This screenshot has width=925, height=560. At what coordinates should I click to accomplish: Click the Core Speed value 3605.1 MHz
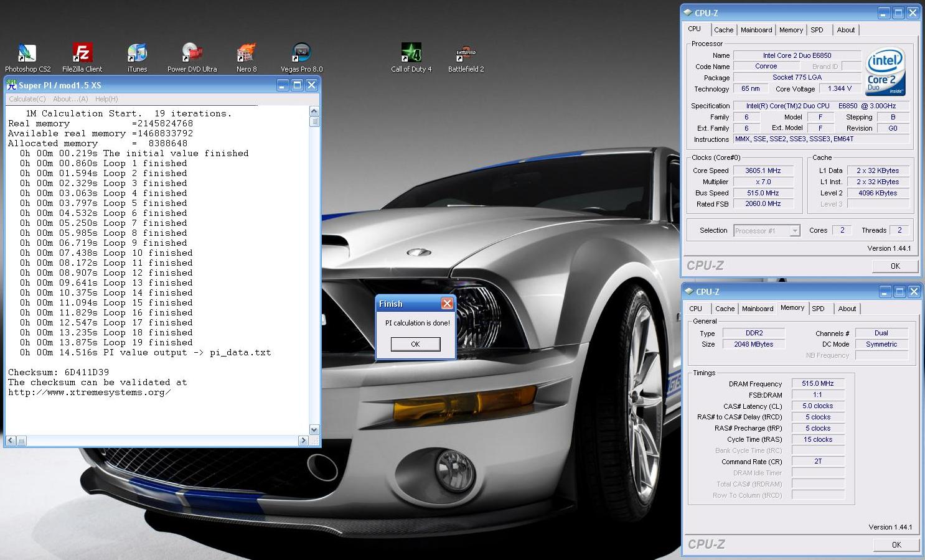[x=763, y=170]
